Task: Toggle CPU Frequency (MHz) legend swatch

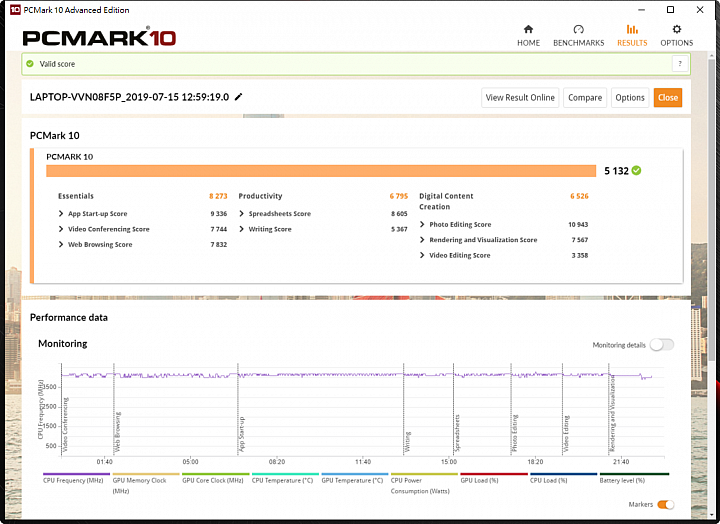Action: coord(76,474)
